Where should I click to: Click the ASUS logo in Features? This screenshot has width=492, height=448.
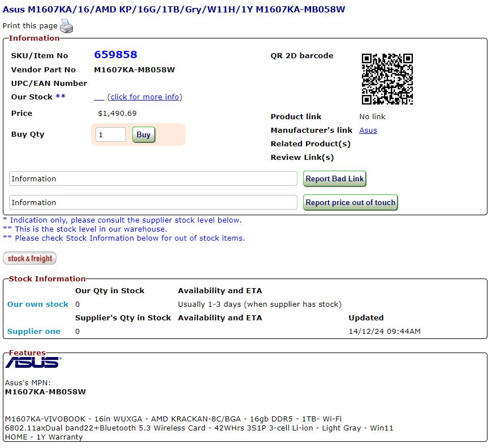point(33,363)
